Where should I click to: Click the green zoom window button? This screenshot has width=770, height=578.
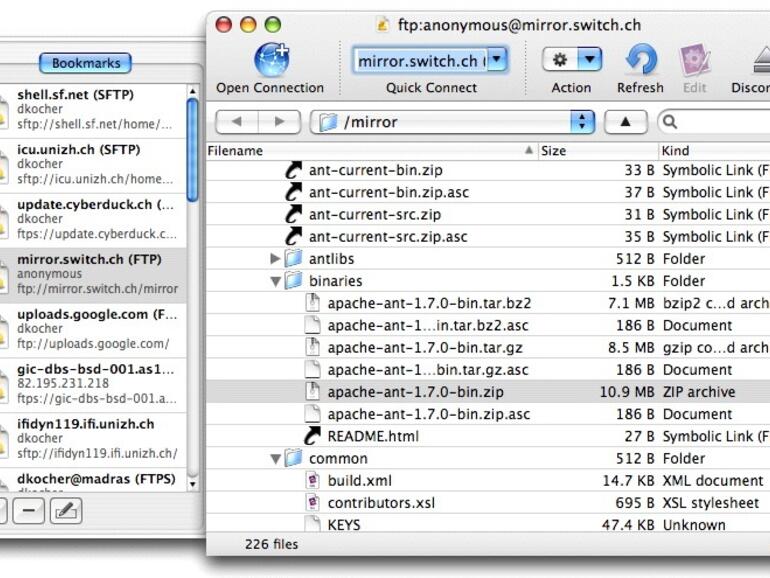273,24
